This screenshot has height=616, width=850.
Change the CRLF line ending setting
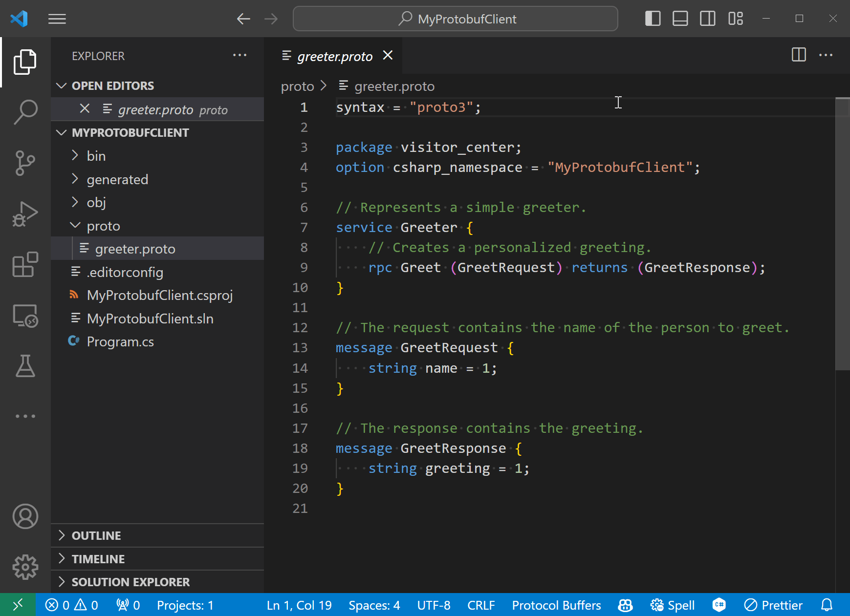481,605
